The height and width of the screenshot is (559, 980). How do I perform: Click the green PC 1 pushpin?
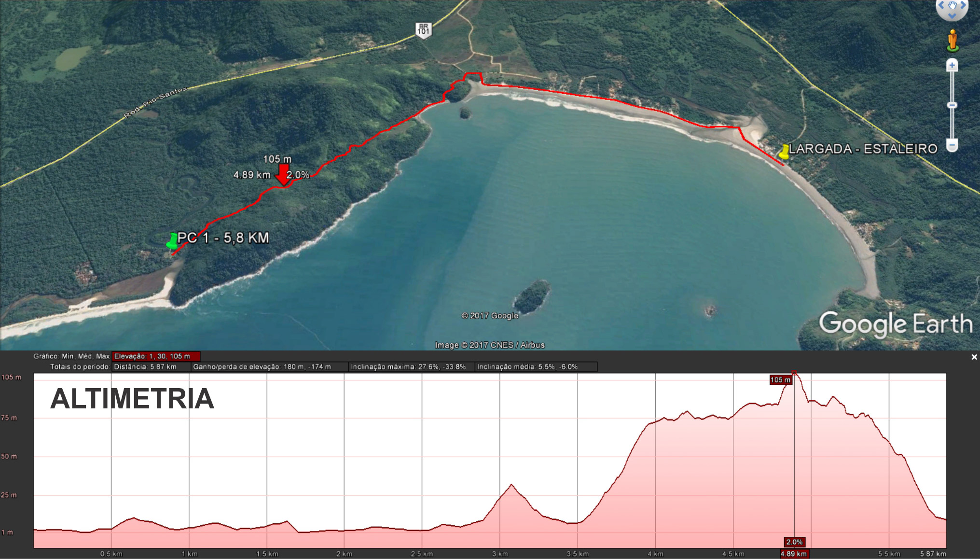click(172, 241)
